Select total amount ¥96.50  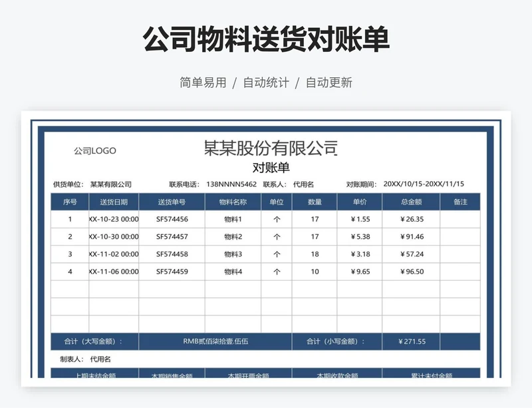pyautogui.click(x=411, y=272)
